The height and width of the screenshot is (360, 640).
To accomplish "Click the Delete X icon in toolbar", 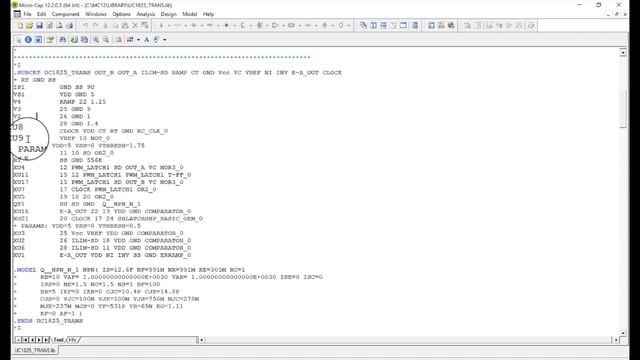I will tap(135, 26).
